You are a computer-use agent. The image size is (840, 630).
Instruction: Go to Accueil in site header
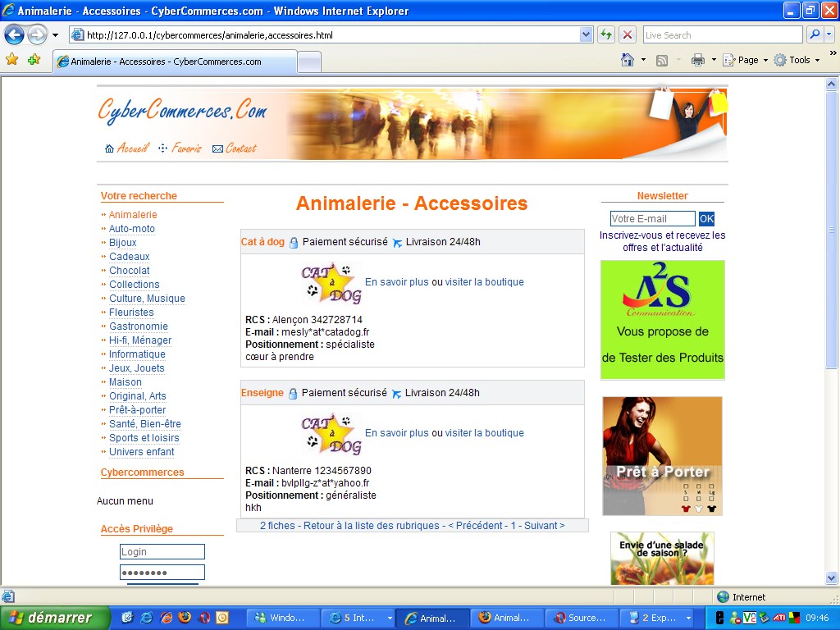coord(127,148)
